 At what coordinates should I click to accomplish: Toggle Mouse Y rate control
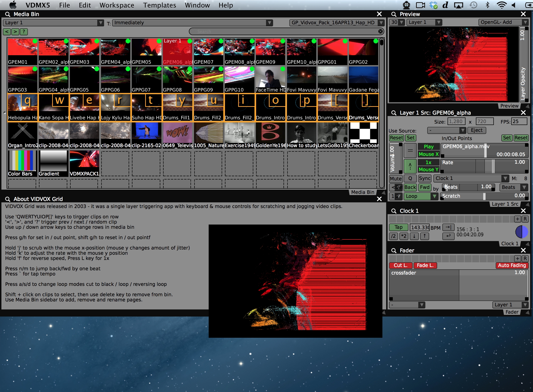point(428,170)
